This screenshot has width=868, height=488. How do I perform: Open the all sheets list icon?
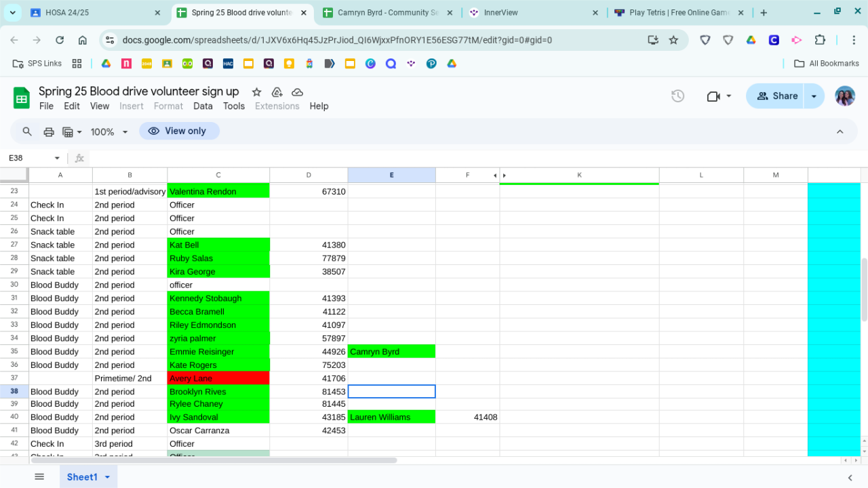[x=39, y=476]
